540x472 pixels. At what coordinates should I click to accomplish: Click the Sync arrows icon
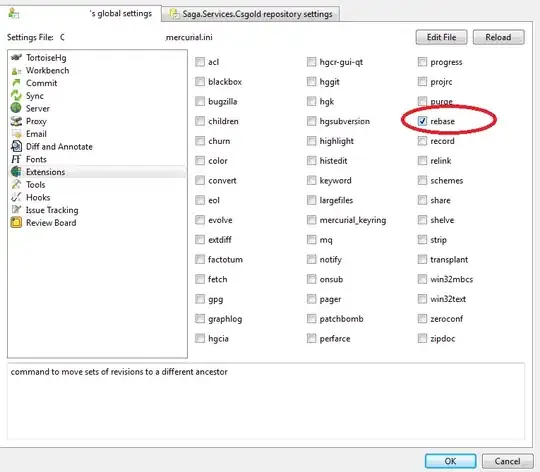point(16,95)
